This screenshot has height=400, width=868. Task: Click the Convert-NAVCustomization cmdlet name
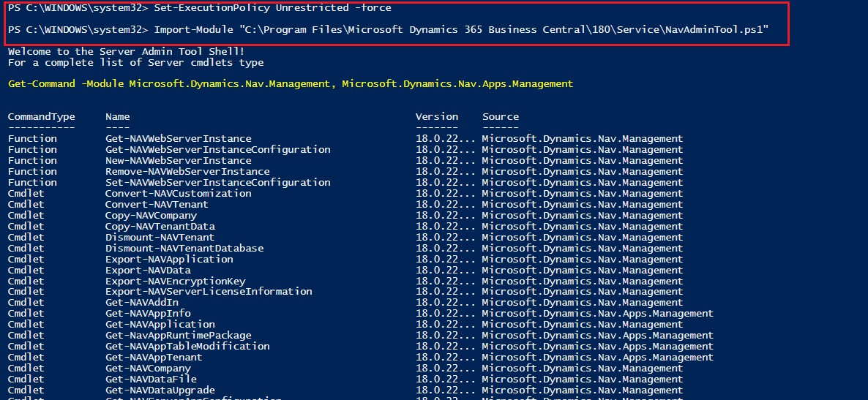pyautogui.click(x=179, y=194)
